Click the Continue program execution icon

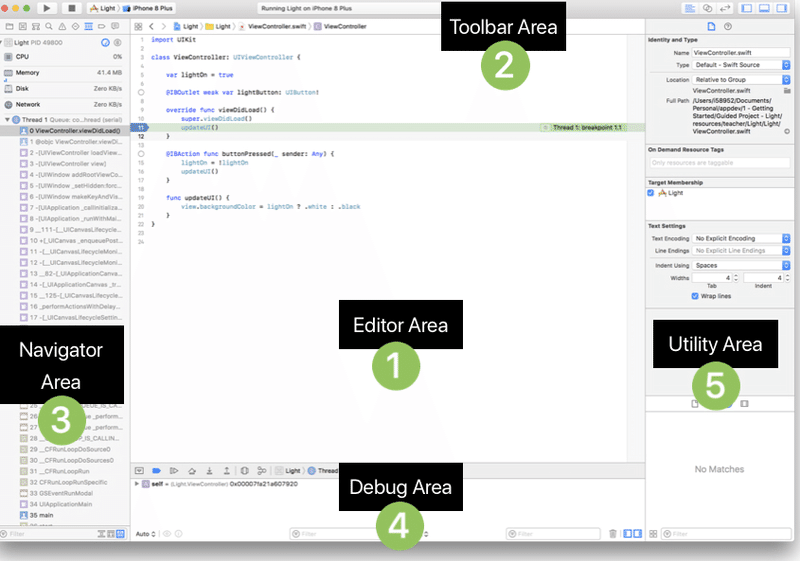(174, 471)
